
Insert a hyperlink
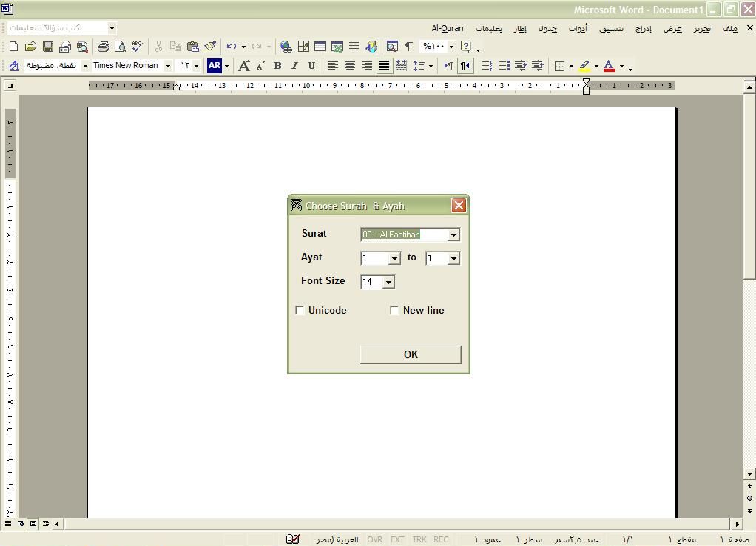pos(286,47)
